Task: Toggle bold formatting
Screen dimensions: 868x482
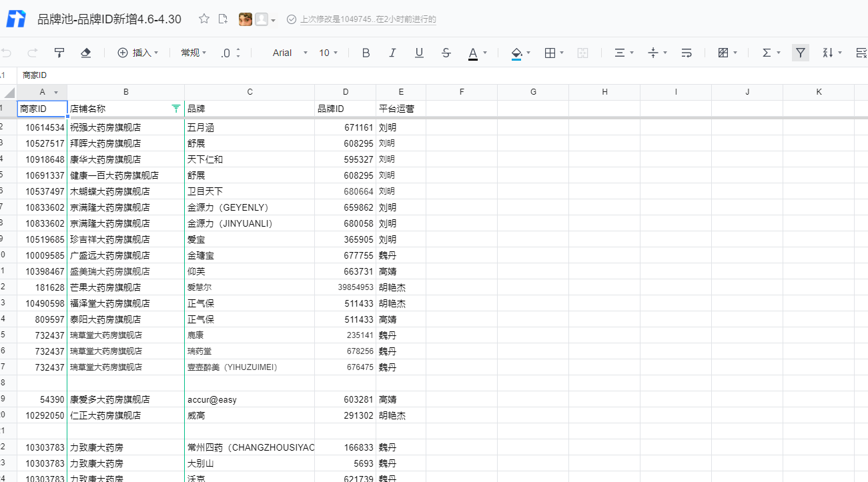Action: tap(366, 53)
